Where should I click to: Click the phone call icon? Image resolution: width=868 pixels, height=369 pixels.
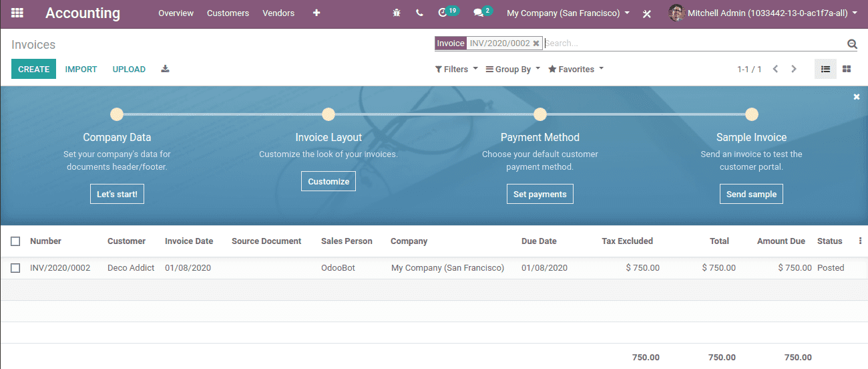(419, 13)
